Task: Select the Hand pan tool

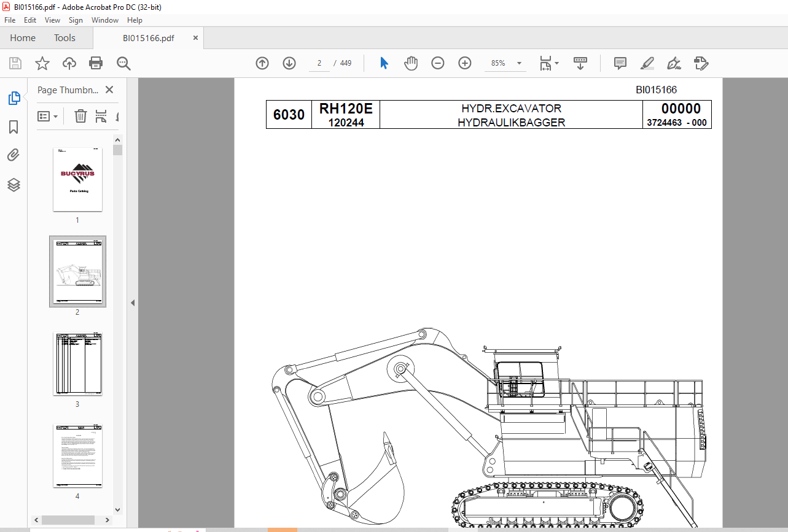Action: pyautogui.click(x=411, y=63)
